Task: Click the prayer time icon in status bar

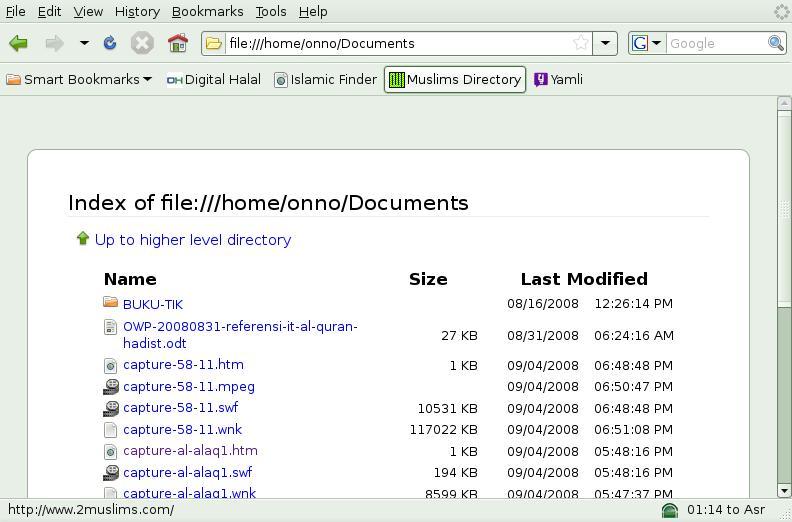Action: (670, 510)
